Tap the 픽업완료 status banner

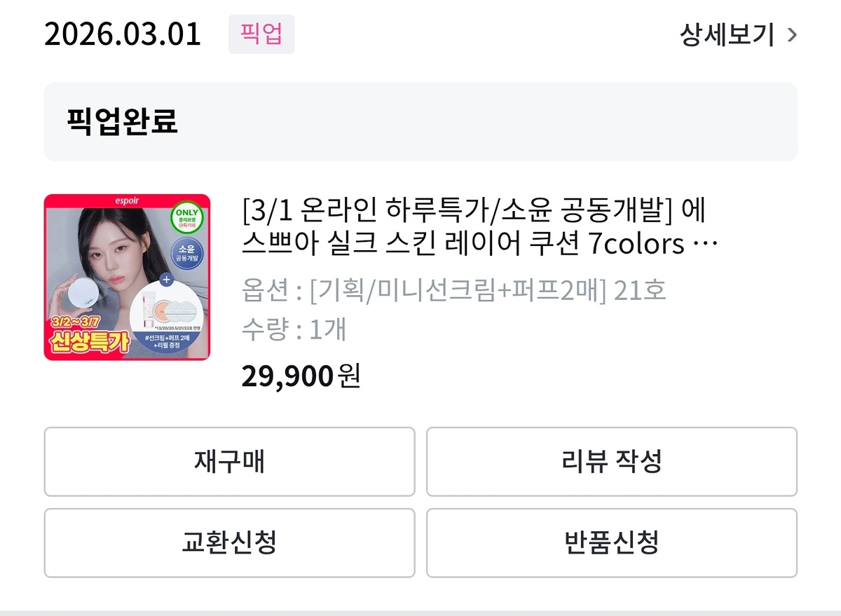click(x=420, y=122)
